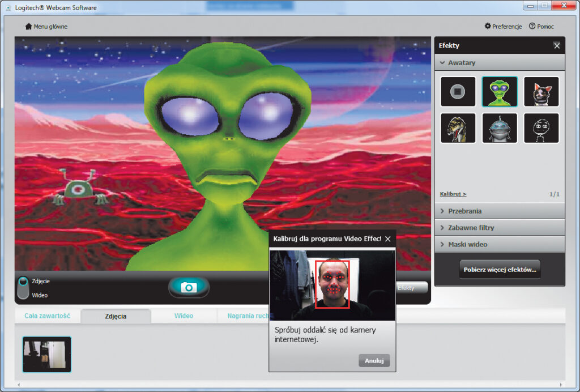Pick the shark avatar

tap(500, 128)
